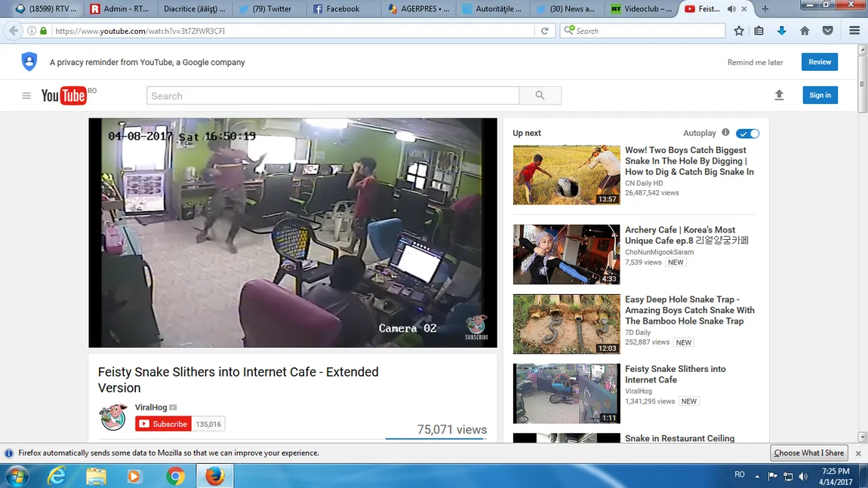The width and height of the screenshot is (868, 488).
Task: Click the CN Daily HD channel name
Action: point(644,183)
